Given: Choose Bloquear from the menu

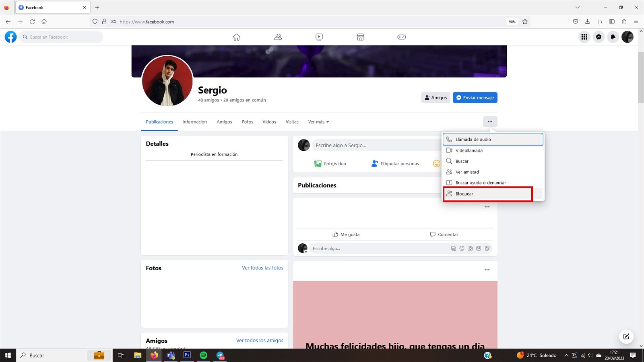Looking at the screenshot, I should pos(493,194).
